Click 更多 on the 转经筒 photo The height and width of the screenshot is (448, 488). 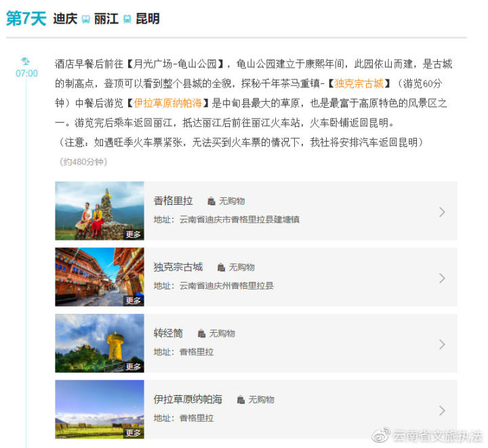click(x=134, y=367)
